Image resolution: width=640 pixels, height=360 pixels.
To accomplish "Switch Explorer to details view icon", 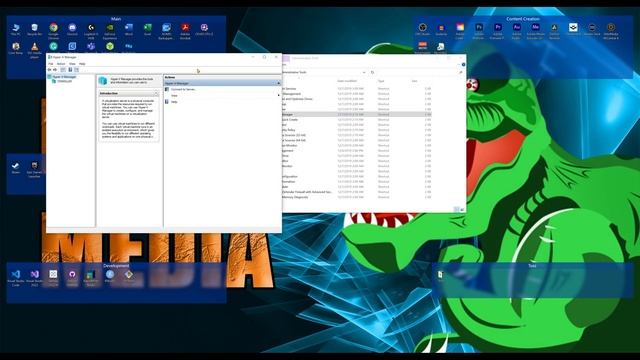I will coord(456,209).
